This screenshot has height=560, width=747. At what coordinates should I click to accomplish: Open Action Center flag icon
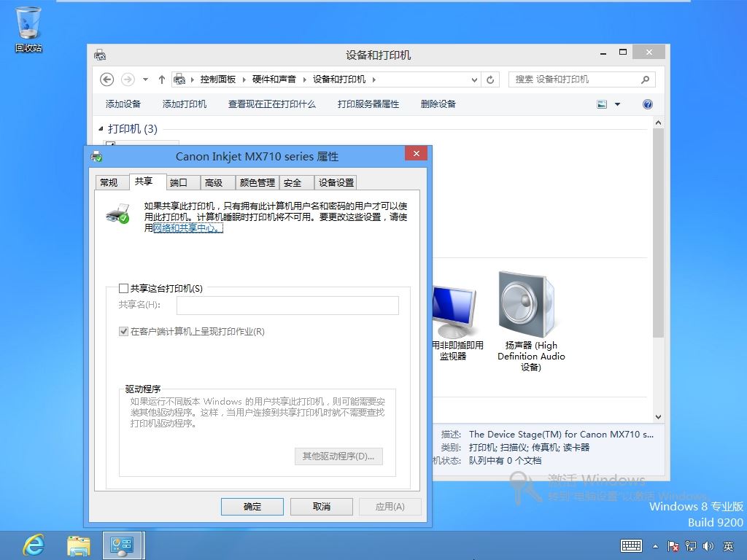[673, 546]
